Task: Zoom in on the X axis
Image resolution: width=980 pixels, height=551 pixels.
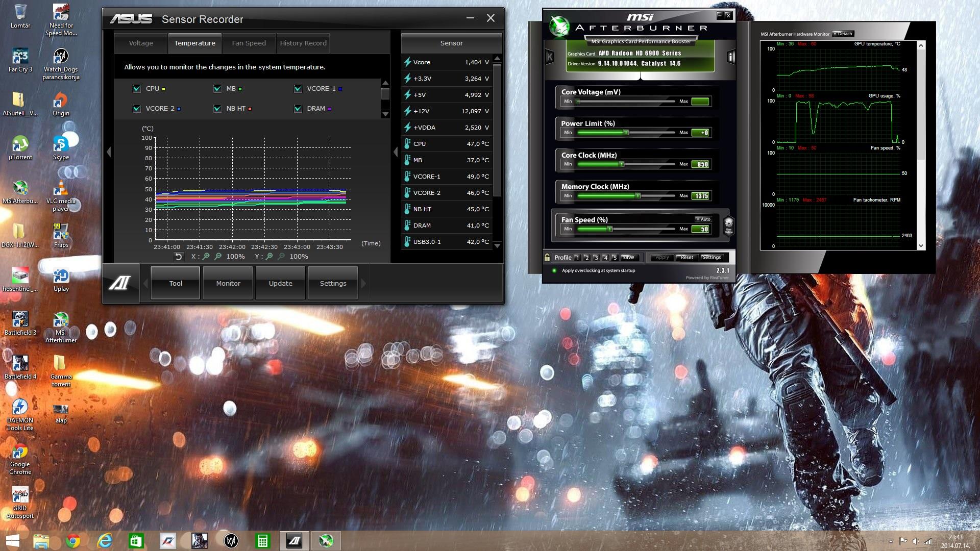Action: click(206, 257)
